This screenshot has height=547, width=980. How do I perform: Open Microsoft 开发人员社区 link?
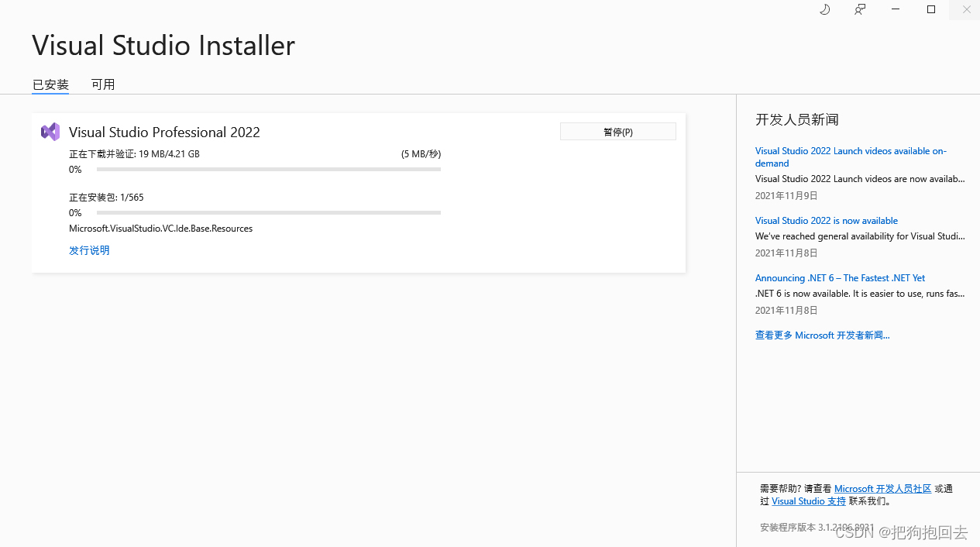click(x=882, y=489)
